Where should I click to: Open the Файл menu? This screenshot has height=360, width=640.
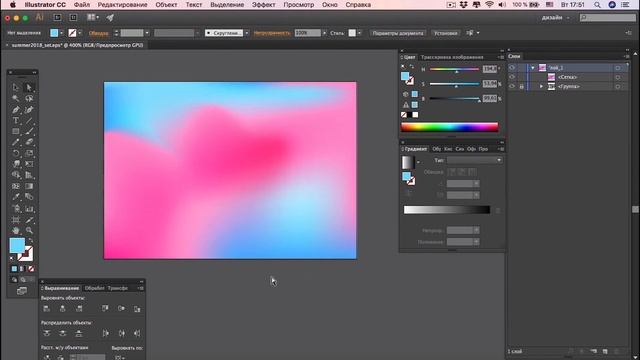[x=82, y=5]
